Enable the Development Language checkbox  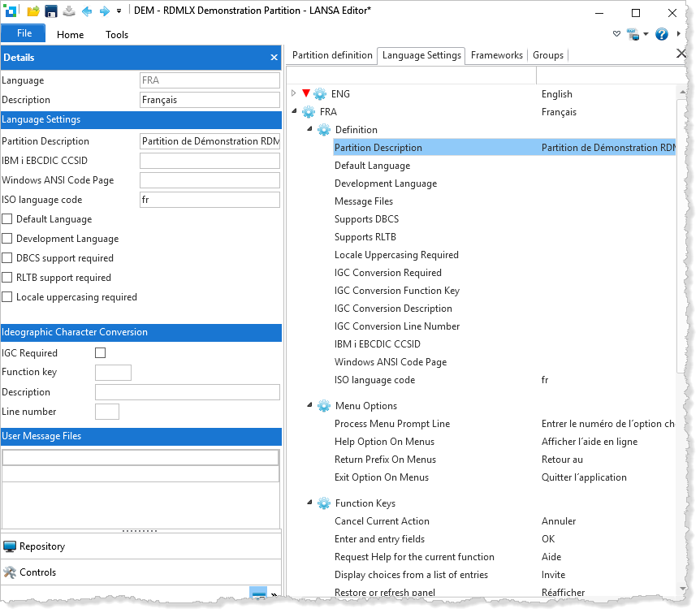click(7, 239)
